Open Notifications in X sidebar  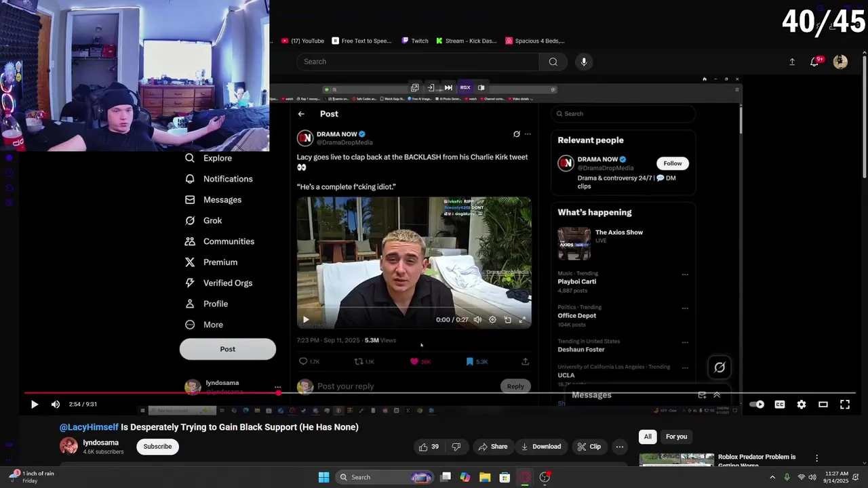[x=219, y=179]
